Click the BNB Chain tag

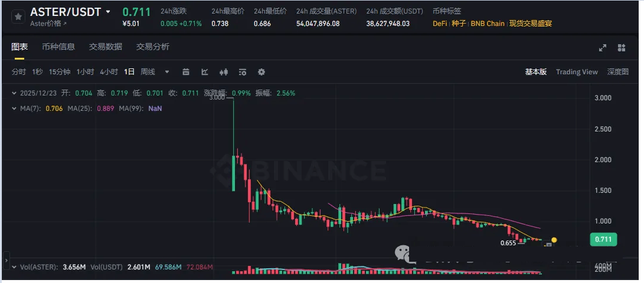click(x=488, y=24)
